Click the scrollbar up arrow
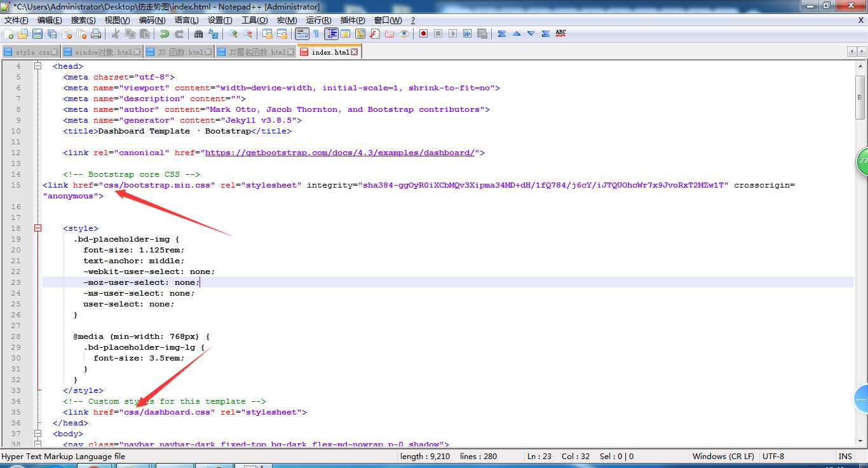Screen dimensions: 868x468 coord(860,67)
